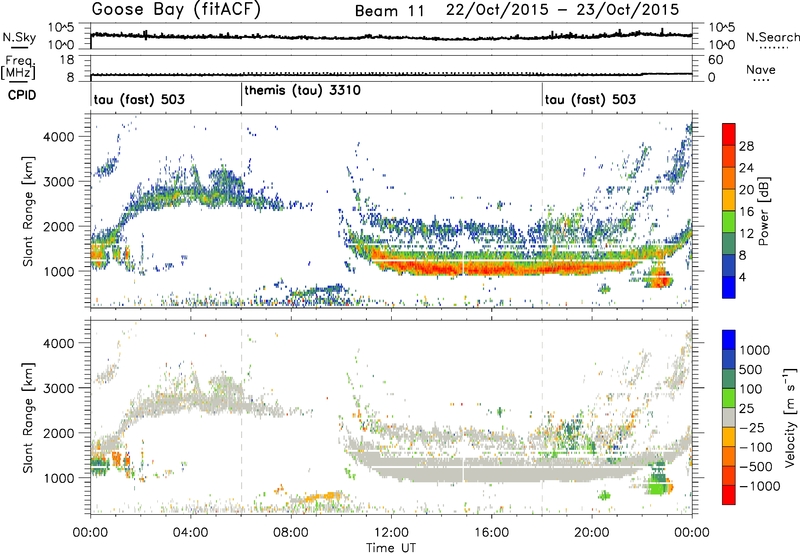800x554 pixels.
Task: Click the '20:00' time axis tick
Action: point(592,533)
